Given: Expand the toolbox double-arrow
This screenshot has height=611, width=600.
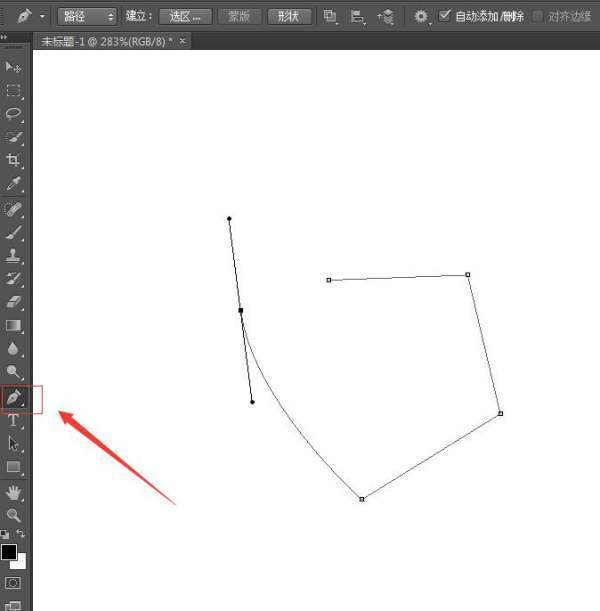Looking at the screenshot, I should click(x=4, y=37).
